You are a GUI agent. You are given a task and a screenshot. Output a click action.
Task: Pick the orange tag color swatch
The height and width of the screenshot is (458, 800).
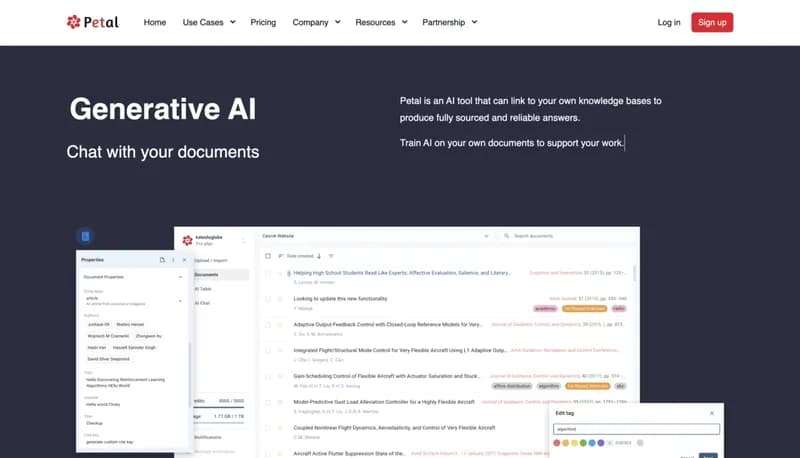[565, 443]
